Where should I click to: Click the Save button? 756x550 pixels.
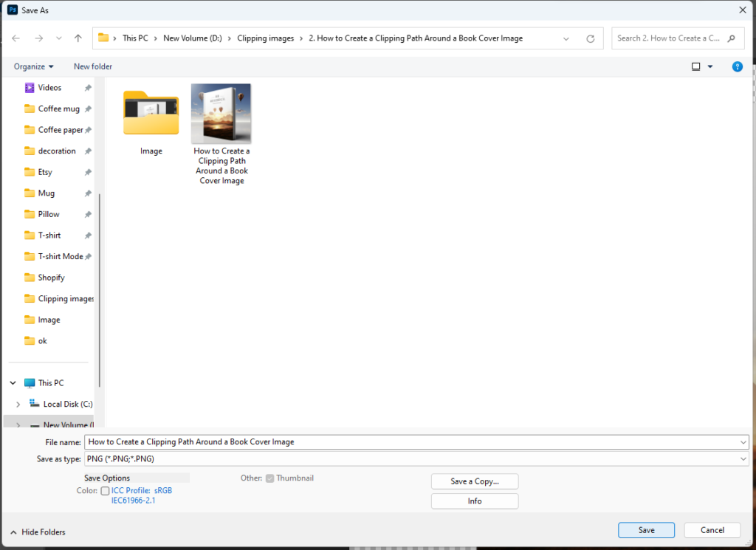(646, 530)
